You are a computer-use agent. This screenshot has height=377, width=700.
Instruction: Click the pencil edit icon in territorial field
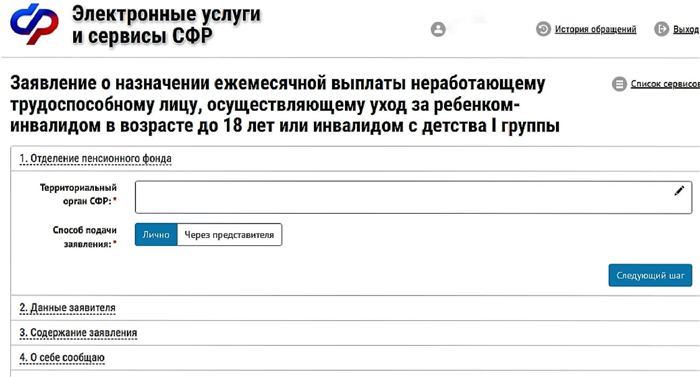679,191
